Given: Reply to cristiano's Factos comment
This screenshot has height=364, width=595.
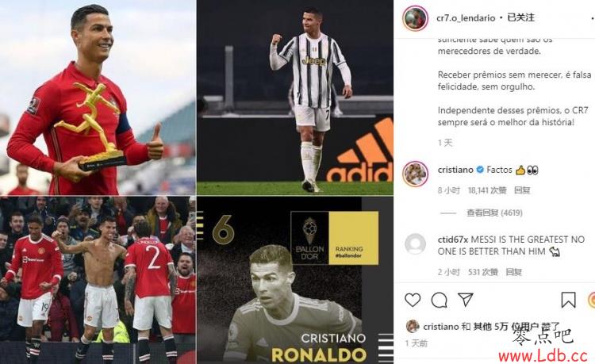Looking at the screenshot, I should (x=522, y=190).
